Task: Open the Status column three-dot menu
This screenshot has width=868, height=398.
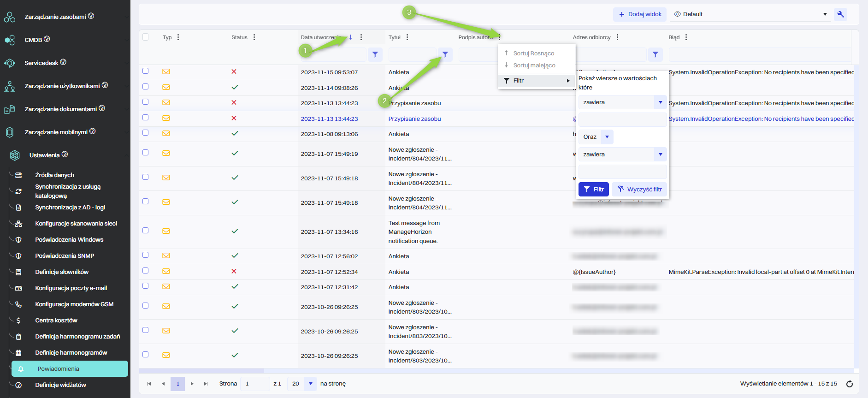Action: [254, 37]
